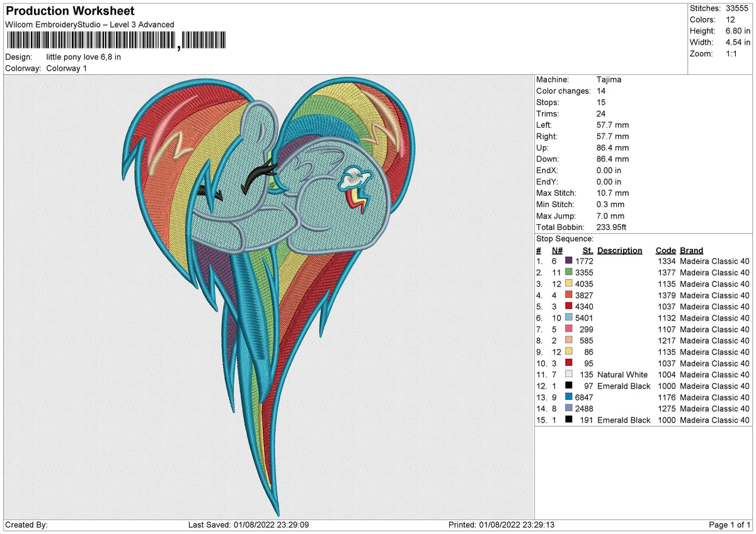Click the black swatch beside 97 stitches

pos(569,385)
